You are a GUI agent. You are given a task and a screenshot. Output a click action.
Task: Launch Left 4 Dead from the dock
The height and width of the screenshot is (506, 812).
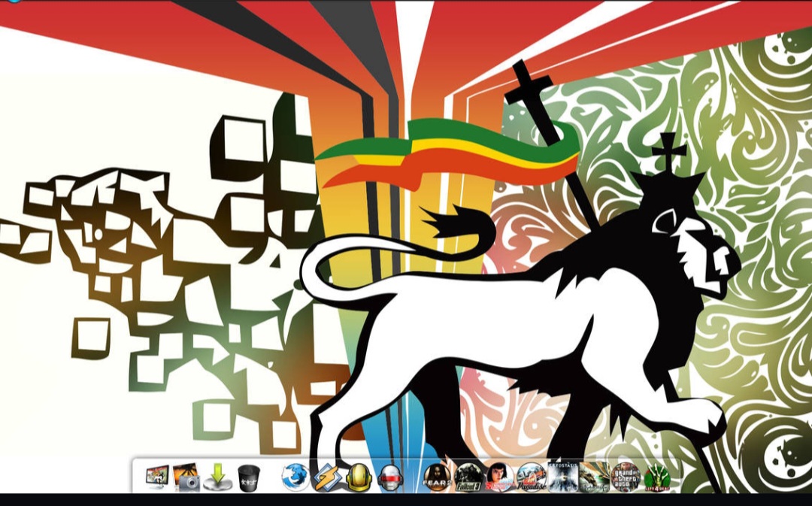656,477
